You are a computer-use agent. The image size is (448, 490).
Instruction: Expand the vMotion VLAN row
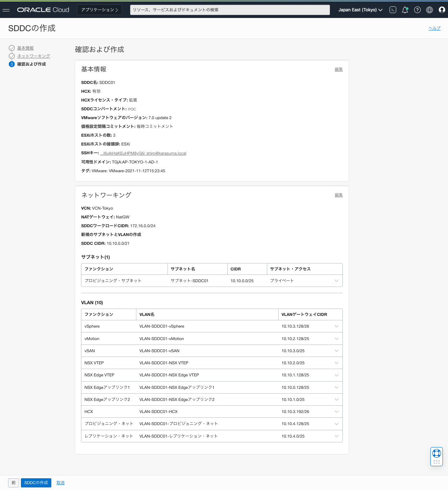click(x=336, y=339)
